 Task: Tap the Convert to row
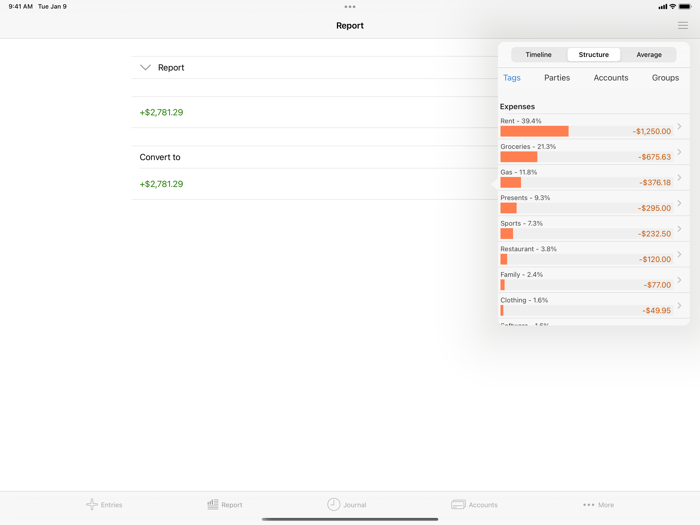tap(315, 157)
